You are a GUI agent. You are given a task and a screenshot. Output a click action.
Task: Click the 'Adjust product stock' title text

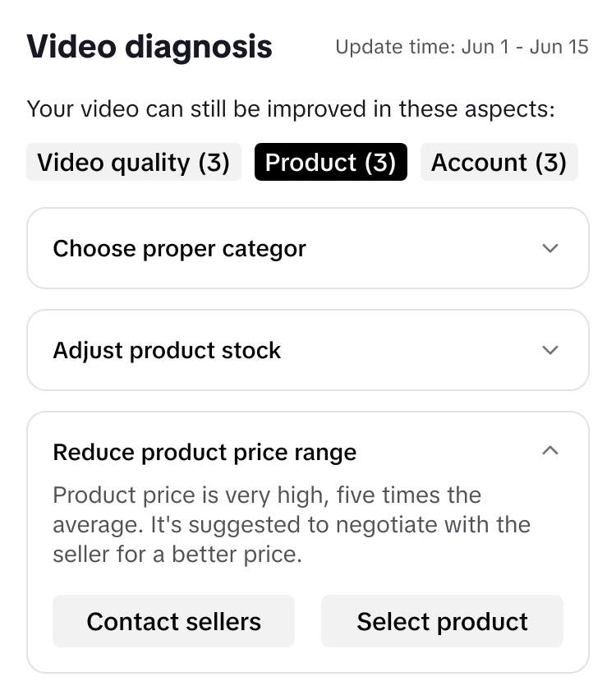click(x=167, y=351)
